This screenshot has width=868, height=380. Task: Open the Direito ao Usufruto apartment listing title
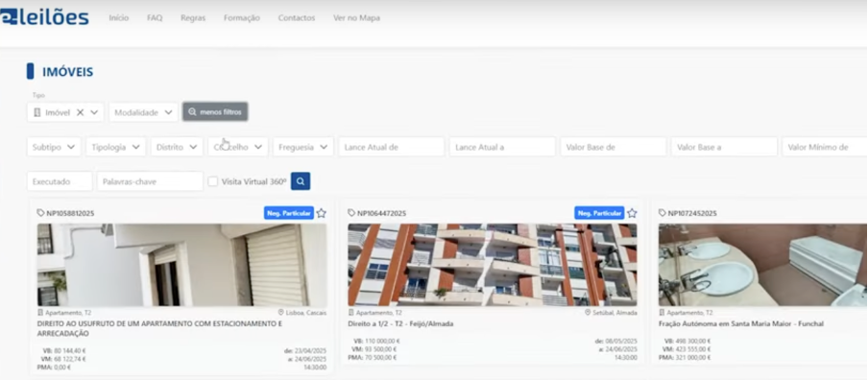coord(159,328)
